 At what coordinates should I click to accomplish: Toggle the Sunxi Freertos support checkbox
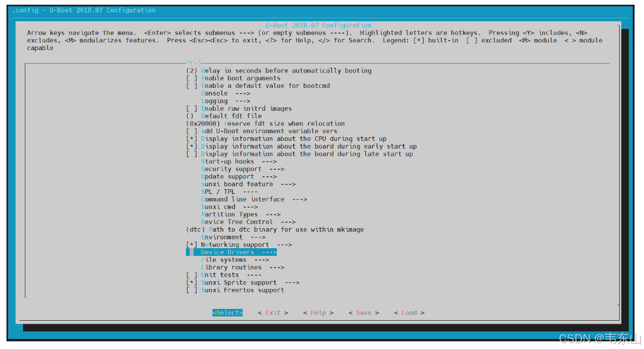pos(192,291)
